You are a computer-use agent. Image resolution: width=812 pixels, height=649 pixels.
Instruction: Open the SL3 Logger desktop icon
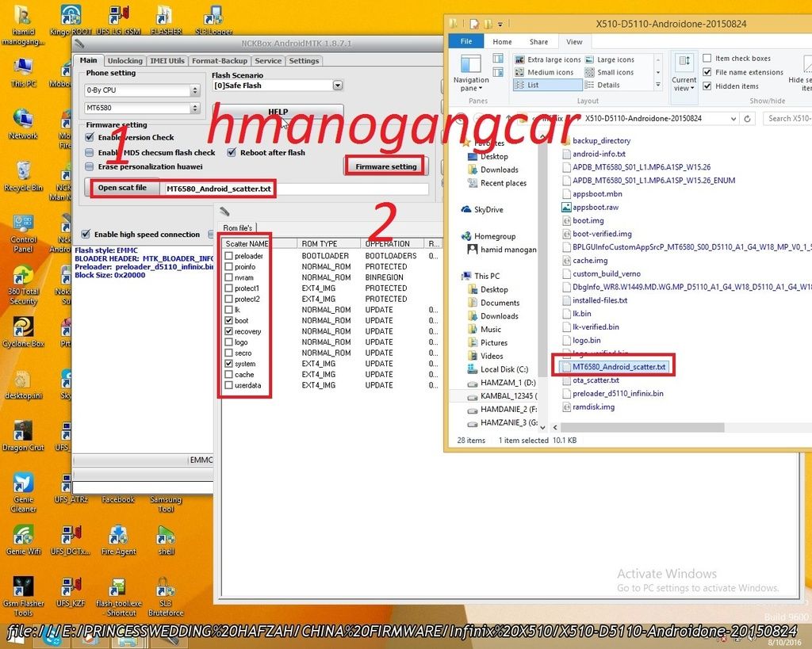[213, 16]
